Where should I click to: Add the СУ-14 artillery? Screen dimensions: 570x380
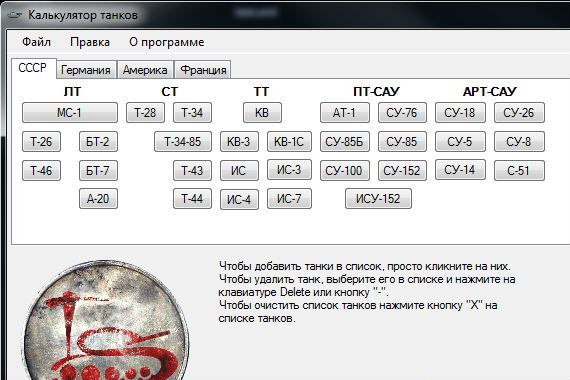(x=460, y=169)
